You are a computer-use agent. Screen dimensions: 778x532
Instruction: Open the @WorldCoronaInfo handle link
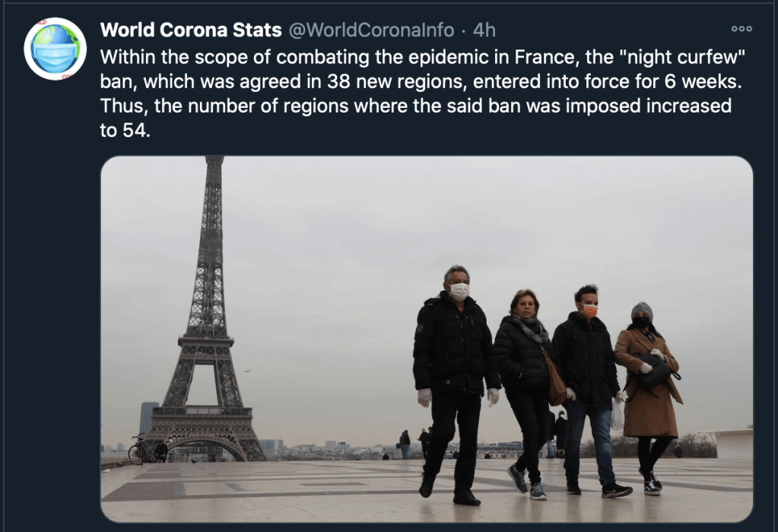coord(371,30)
